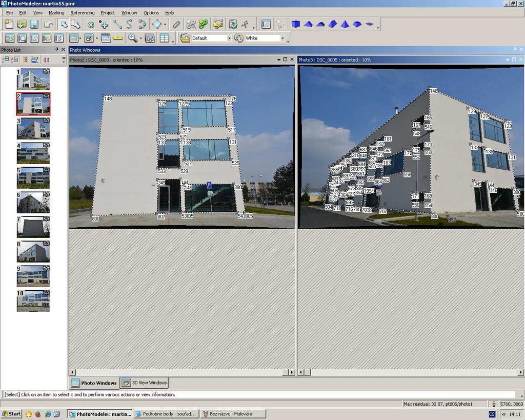Click 'Max residual: 33.87' status text
This screenshot has height=420, width=525.
[438, 404]
